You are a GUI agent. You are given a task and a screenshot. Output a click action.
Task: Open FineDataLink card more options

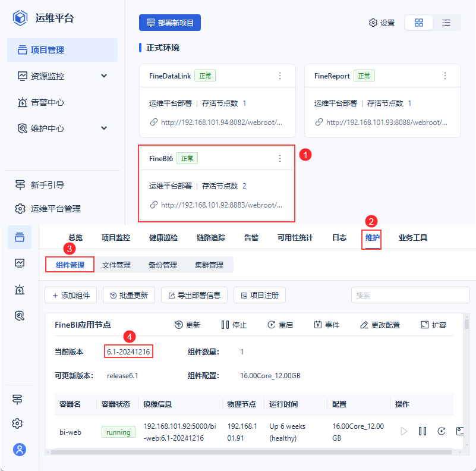[x=280, y=76]
